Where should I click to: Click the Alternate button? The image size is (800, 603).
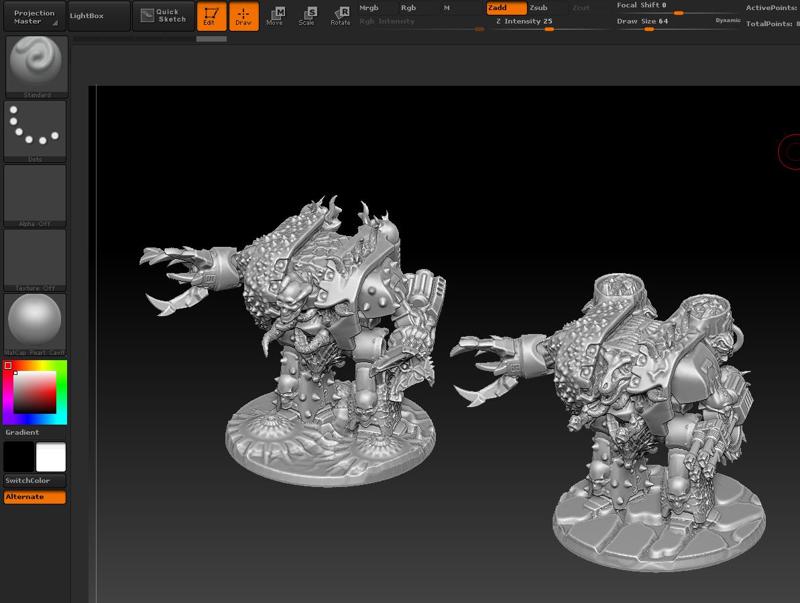pos(35,497)
